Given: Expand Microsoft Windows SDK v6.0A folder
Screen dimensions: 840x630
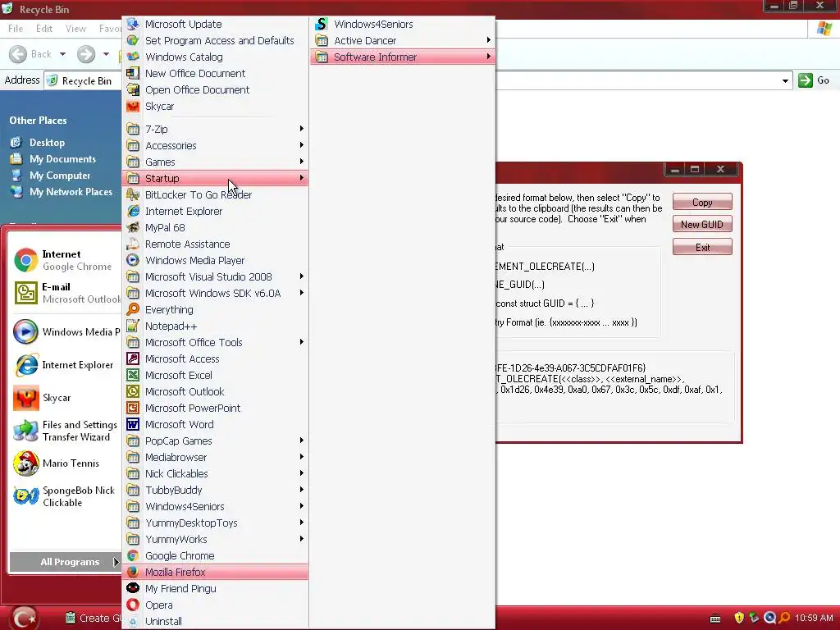Looking at the screenshot, I should [216, 294].
